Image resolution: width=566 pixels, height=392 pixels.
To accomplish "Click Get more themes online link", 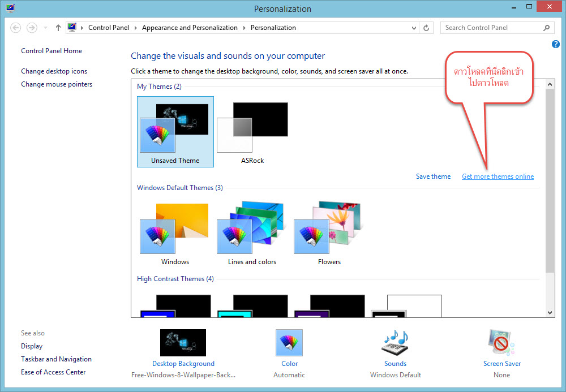I will pos(498,176).
